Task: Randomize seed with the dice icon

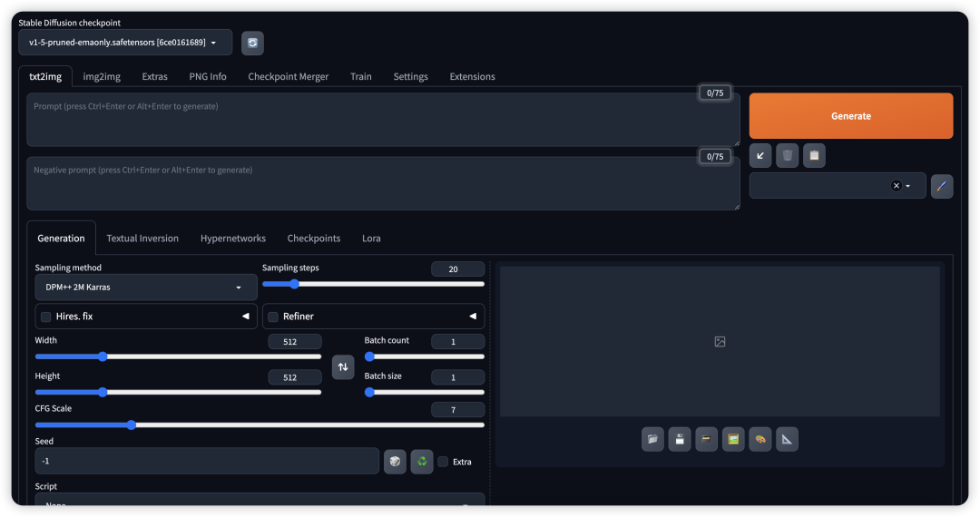Action: [395, 462]
